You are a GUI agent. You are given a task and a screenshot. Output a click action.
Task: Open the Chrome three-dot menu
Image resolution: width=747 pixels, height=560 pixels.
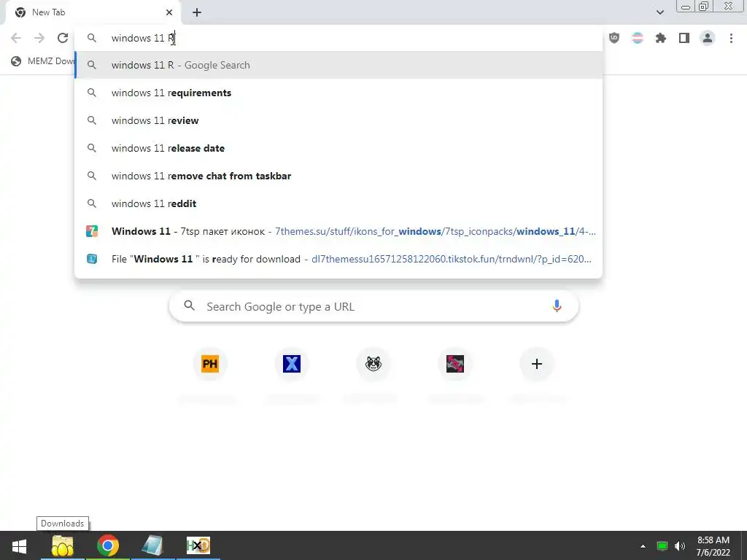pyautogui.click(x=731, y=38)
